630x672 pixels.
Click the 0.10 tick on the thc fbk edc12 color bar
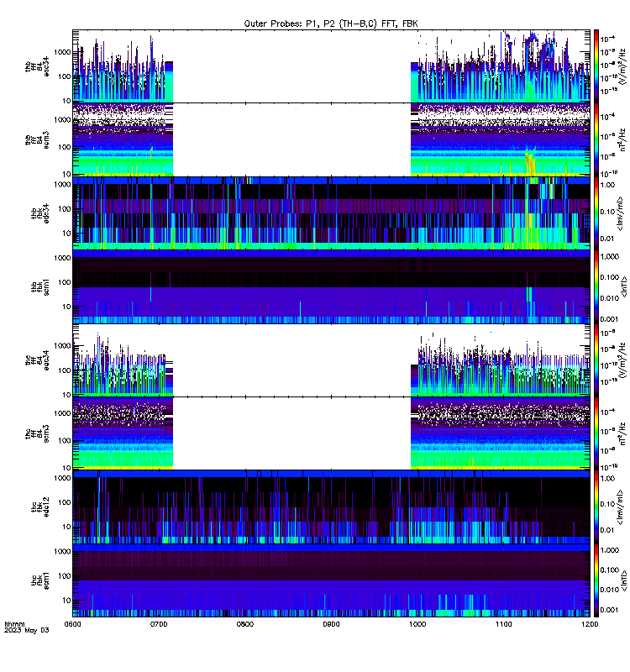607,504
